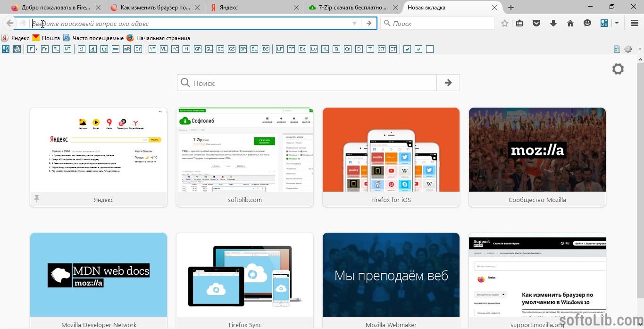
Task: Click the WT toolbar icon
Action: [x=67, y=49]
